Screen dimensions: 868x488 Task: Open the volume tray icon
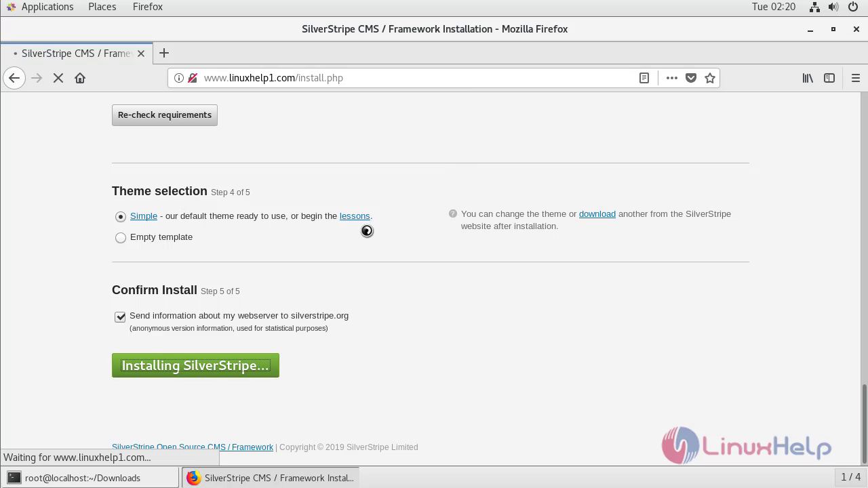click(833, 7)
